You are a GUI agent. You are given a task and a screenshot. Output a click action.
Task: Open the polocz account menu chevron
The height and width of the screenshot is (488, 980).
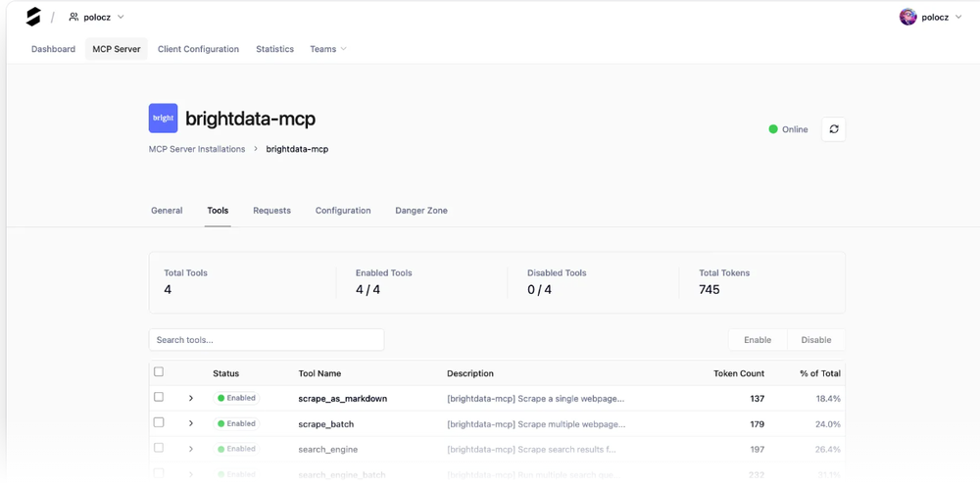[x=958, y=17]
